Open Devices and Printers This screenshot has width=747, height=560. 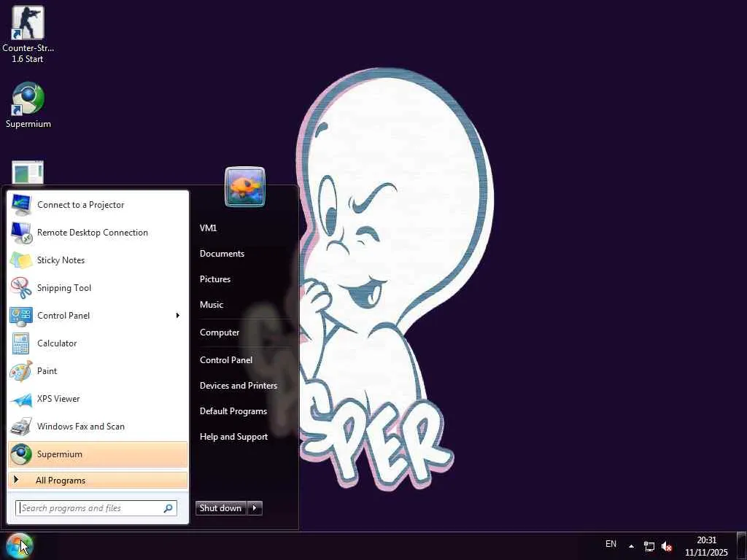(x=239, y=386)
